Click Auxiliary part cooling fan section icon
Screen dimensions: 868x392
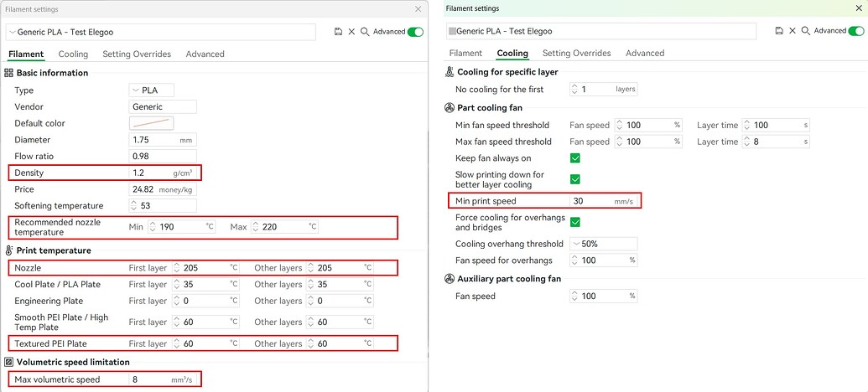[x=450, y=279]
